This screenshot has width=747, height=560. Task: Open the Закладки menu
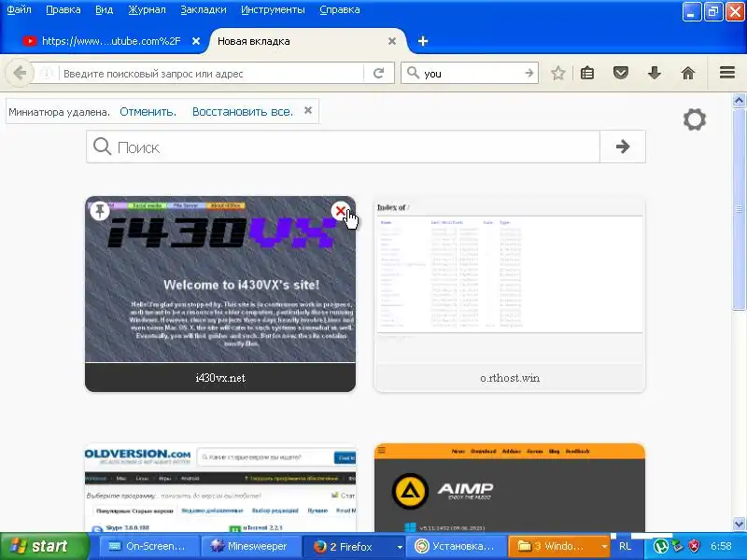tap(204, 9)
